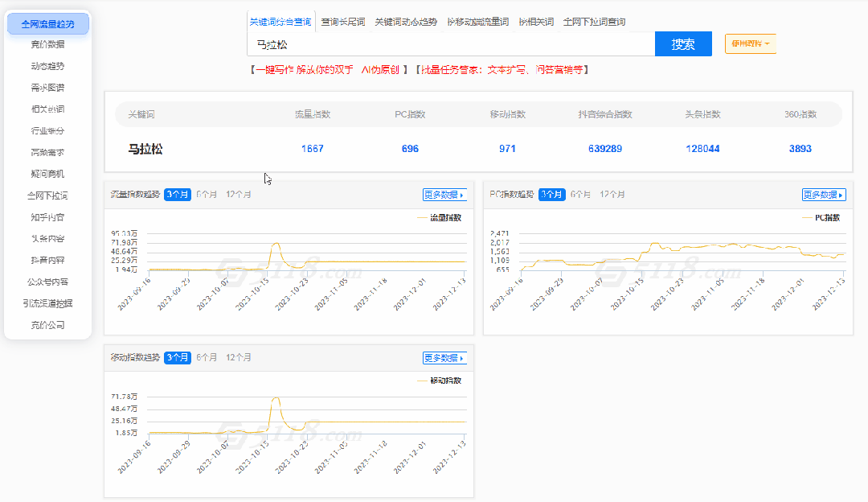This screenshot has width=868, height=502.
Task: Select 知乎内容 sidebar item
Action: (47, 217)
